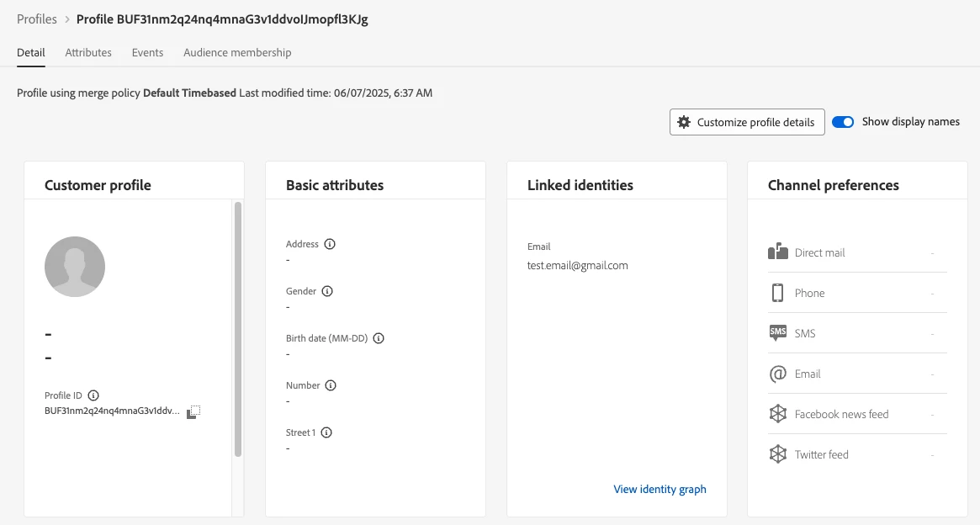Go to the Audience membership tab
Image resolution: width=980 pixels, height=525 pixels.
click(237, 52)
